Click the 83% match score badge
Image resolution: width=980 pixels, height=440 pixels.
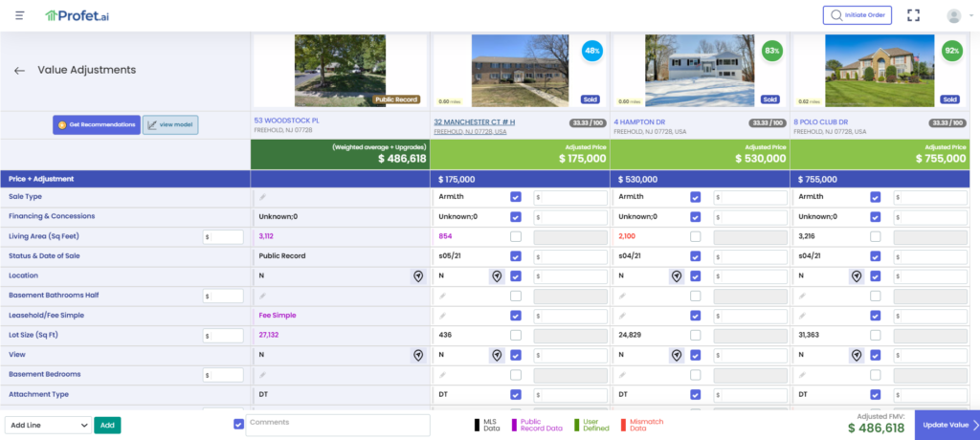coord(772,51)
